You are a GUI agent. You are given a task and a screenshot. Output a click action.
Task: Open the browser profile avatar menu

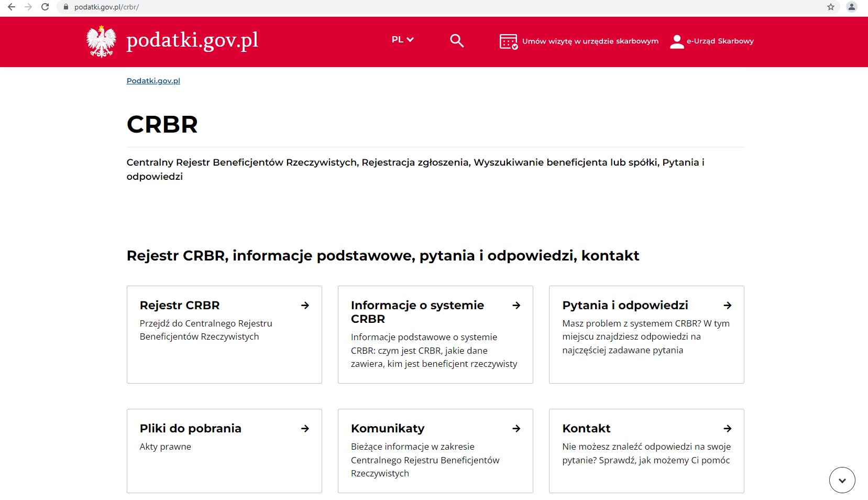(x=852, y=7)
